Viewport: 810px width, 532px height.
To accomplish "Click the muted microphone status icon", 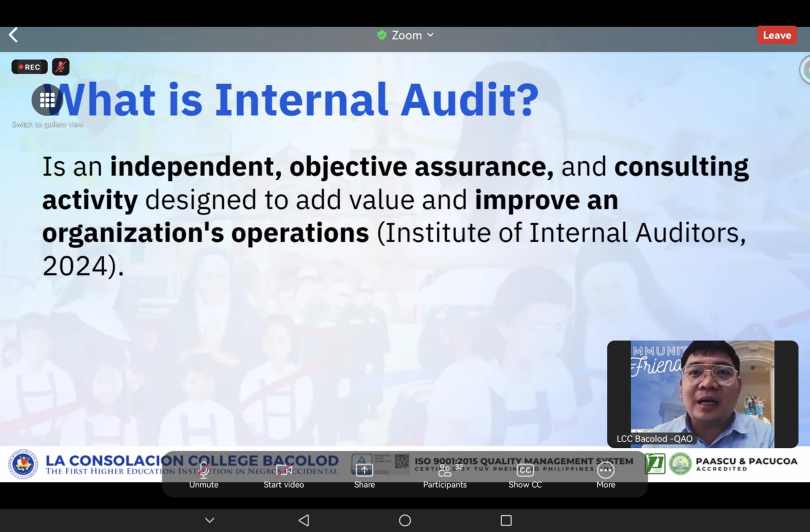I will point(61,67).
